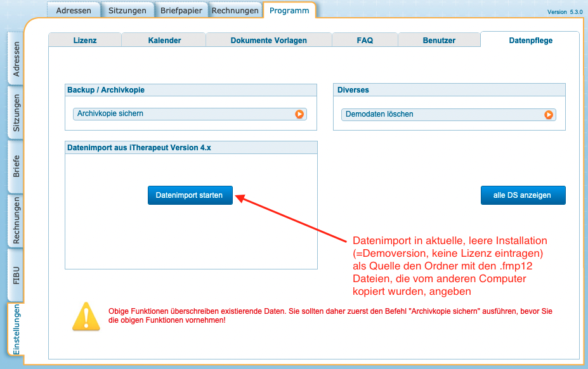This screenshot has width=588, height=369.
Task: Open the Kalender sub-tab
Action: (x=164, y=40)
